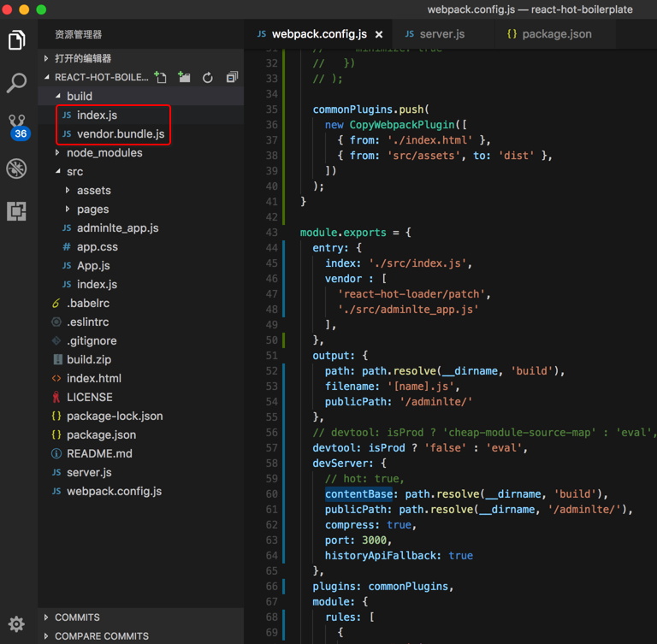Collapse the build folder
Screen dimensions: 657x644
(x=79, y=97)
